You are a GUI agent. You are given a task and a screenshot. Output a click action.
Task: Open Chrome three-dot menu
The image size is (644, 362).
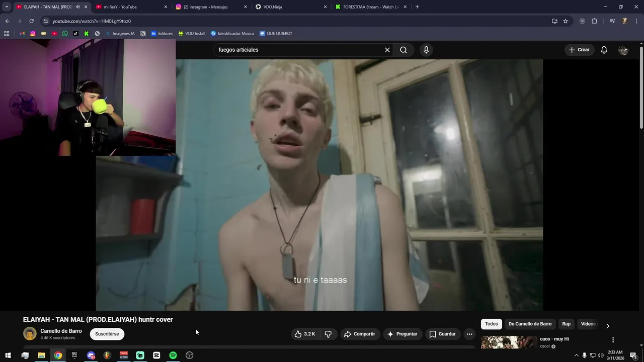tap(637, 21)
